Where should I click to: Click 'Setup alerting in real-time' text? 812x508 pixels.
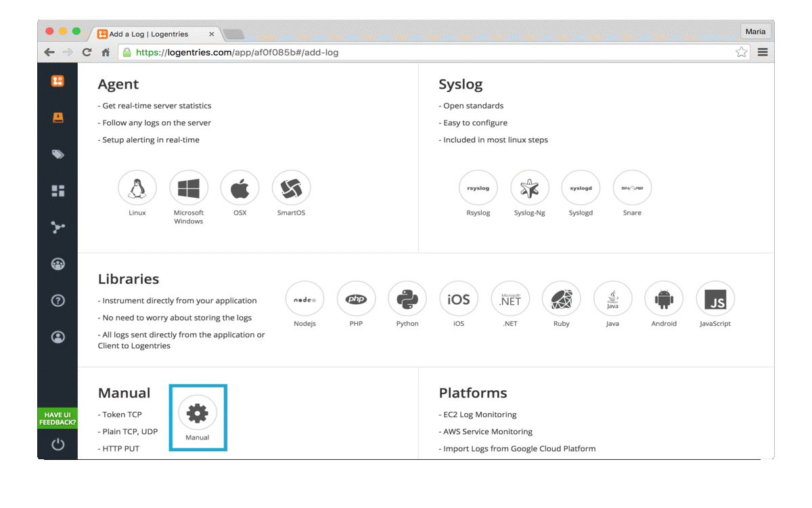(151, 140)
